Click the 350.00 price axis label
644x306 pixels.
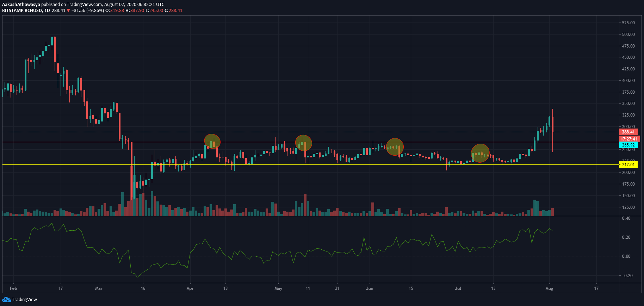pos(628,104)
